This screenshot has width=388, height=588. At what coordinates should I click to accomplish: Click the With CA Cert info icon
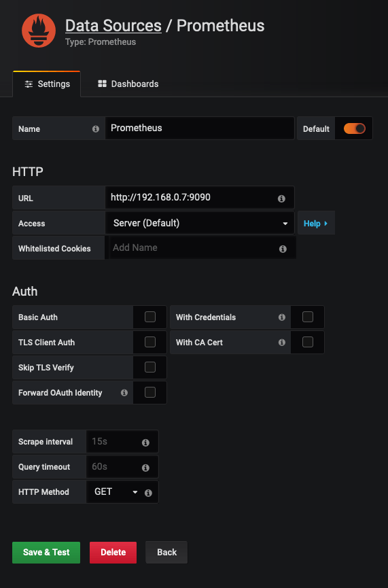282,343
